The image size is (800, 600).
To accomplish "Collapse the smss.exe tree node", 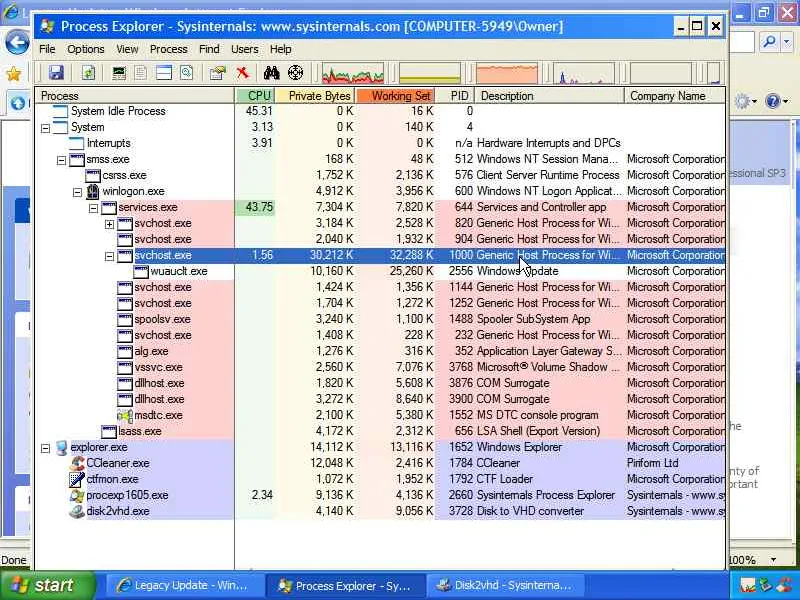I will point(61,160).
